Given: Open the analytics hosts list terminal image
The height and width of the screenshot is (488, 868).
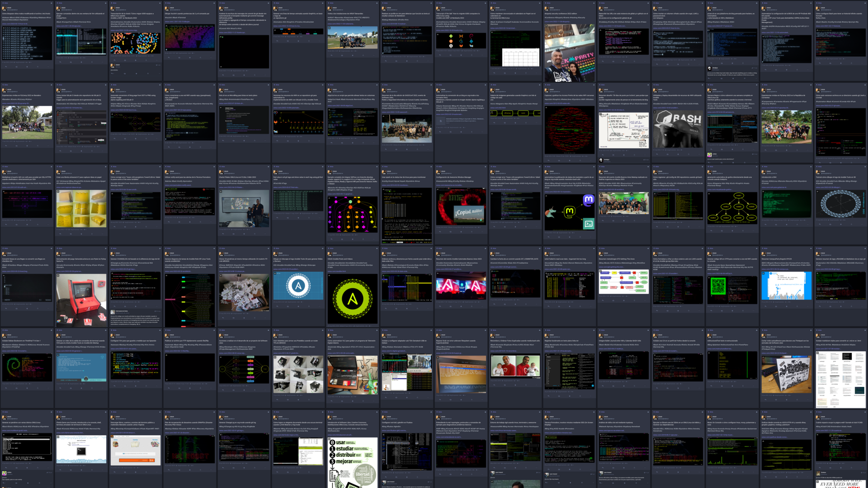Looking at the screenshot, I should click(27, 43).
